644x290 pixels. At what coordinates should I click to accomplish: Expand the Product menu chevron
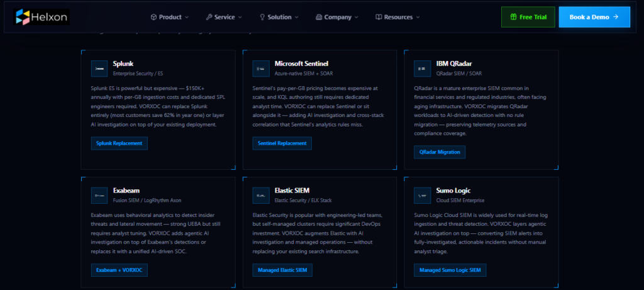point(187,17)
